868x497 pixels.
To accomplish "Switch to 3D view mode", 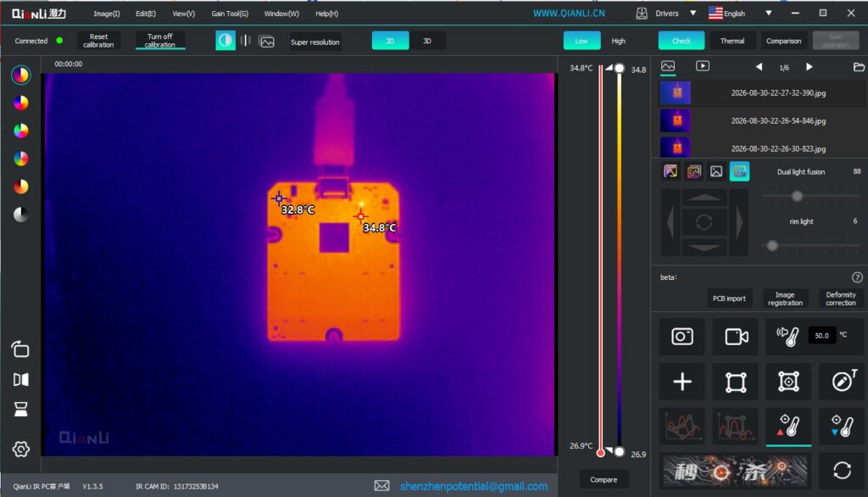I will pyautogui.click(x=427, y=41).
